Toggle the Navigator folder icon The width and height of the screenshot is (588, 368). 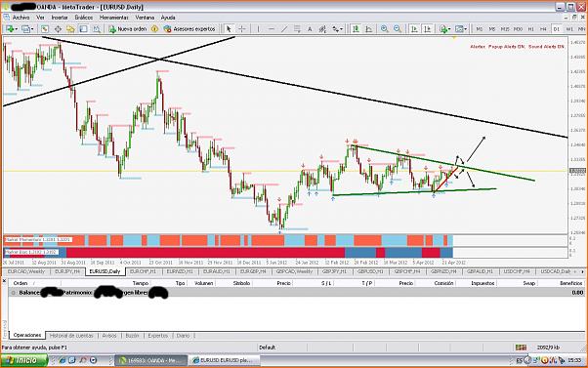(x=70, y=29)
